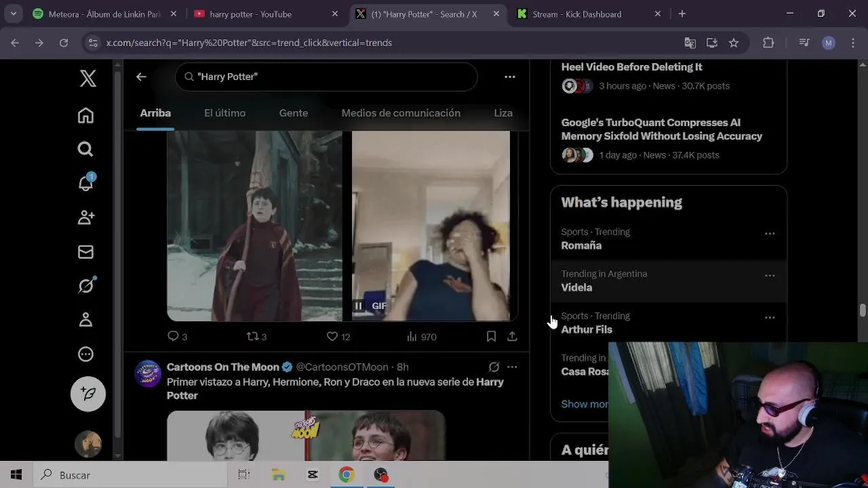
Task: Open Arthur Fils trend options menu
Action: click(x=770, y=317)
